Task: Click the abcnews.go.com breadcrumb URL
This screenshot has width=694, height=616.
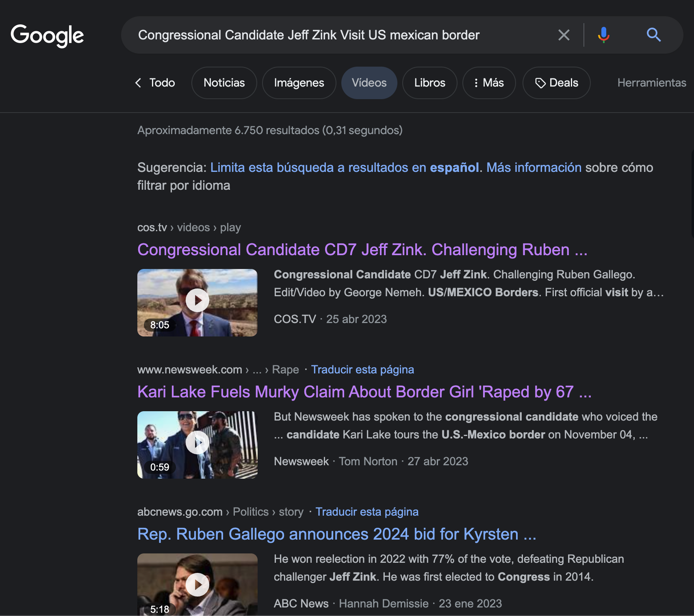Action: [x=220, y=512]
